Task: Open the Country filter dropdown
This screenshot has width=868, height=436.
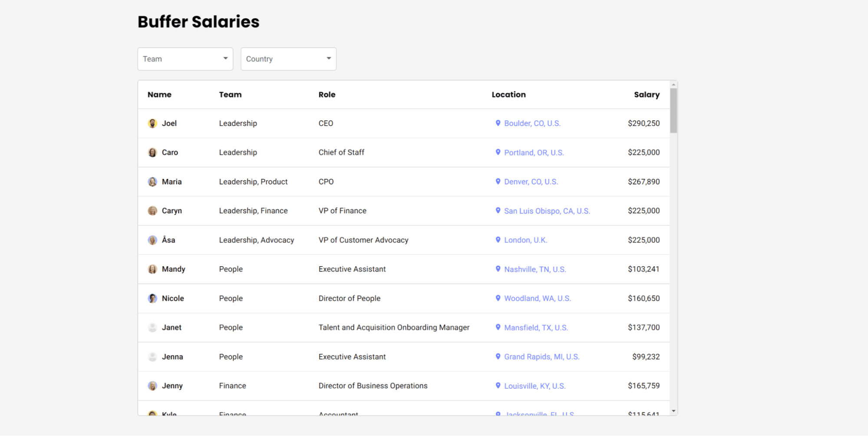Action: pos(288,59)
